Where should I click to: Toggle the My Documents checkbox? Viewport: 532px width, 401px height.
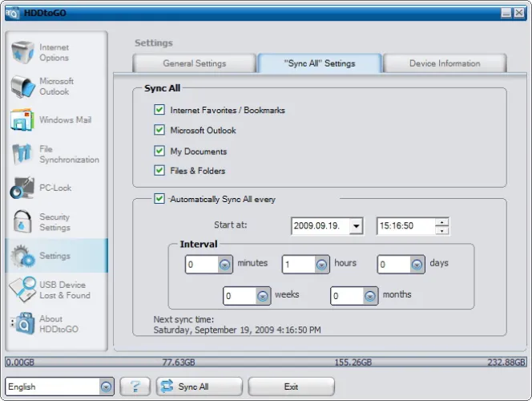[159, 151]
